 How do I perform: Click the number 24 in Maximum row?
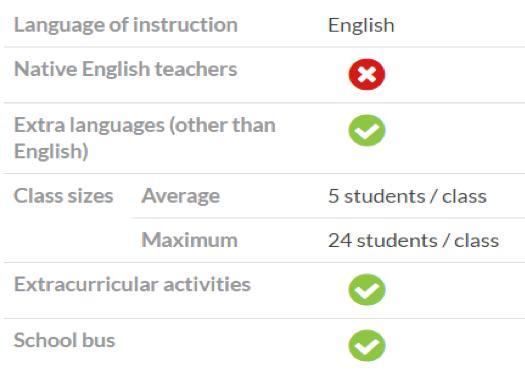point(340,240)
